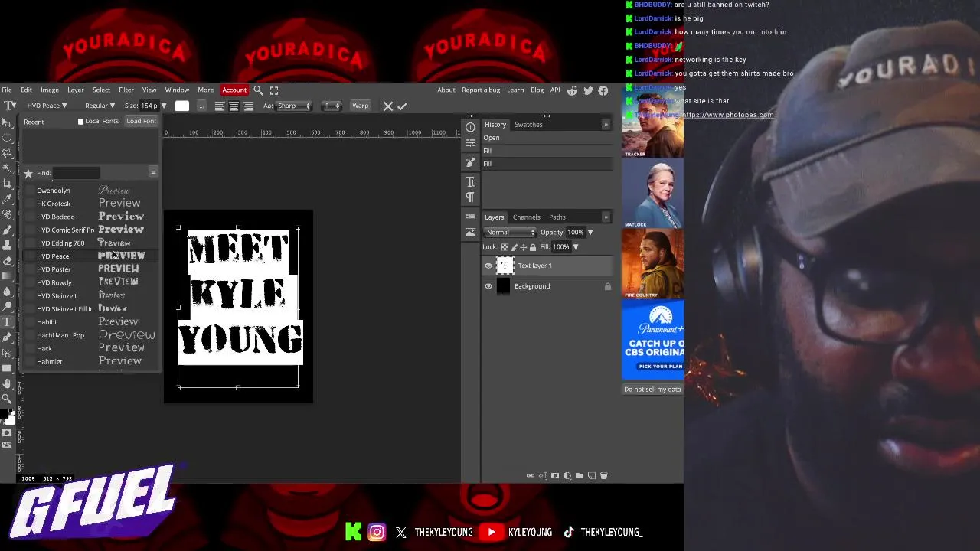Open font list filter menu button
This screenshot has width=980, height=551.
[153, 173]
